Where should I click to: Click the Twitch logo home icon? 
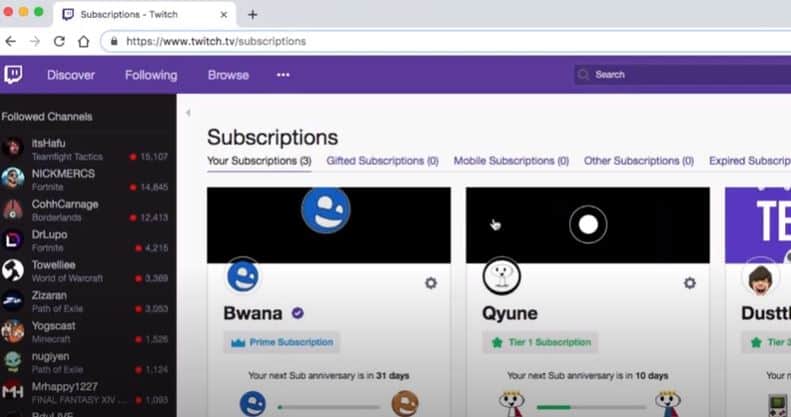click(13, 75)
